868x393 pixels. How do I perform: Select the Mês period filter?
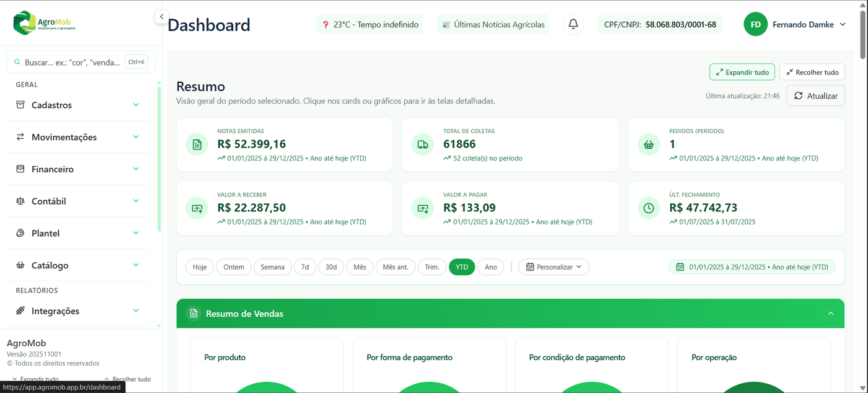360,267
